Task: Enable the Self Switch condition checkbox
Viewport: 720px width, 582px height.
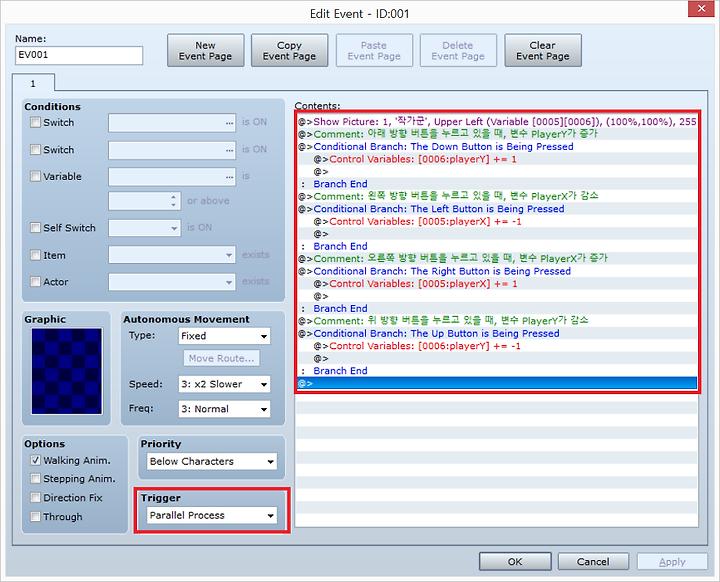Action: [35, 228]
